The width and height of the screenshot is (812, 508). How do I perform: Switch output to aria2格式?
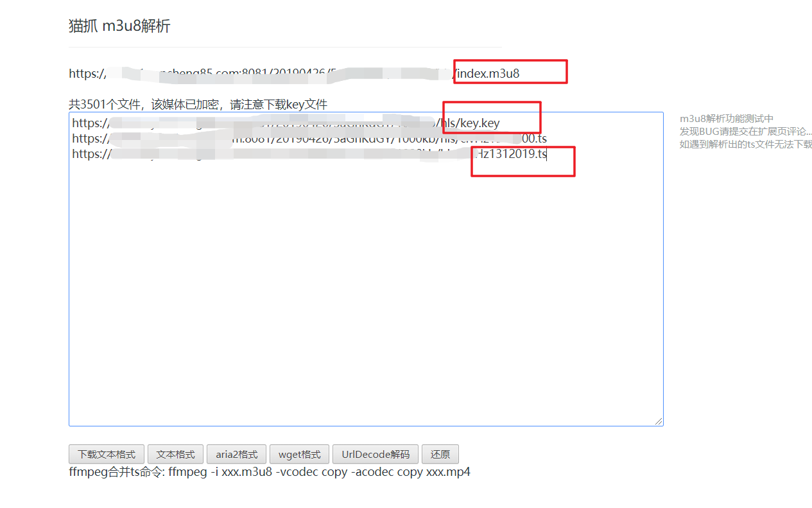point(236,454)
